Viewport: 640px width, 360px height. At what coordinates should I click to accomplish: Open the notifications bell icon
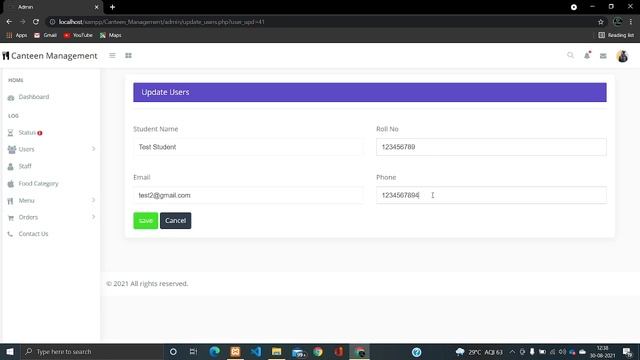click(x=587, y=55)
